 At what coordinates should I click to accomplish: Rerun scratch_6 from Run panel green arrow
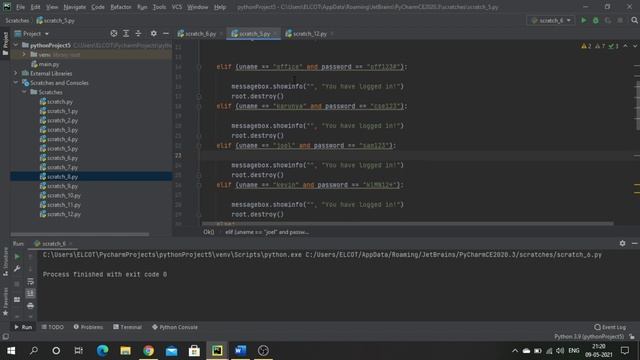(x=17, y=257)
